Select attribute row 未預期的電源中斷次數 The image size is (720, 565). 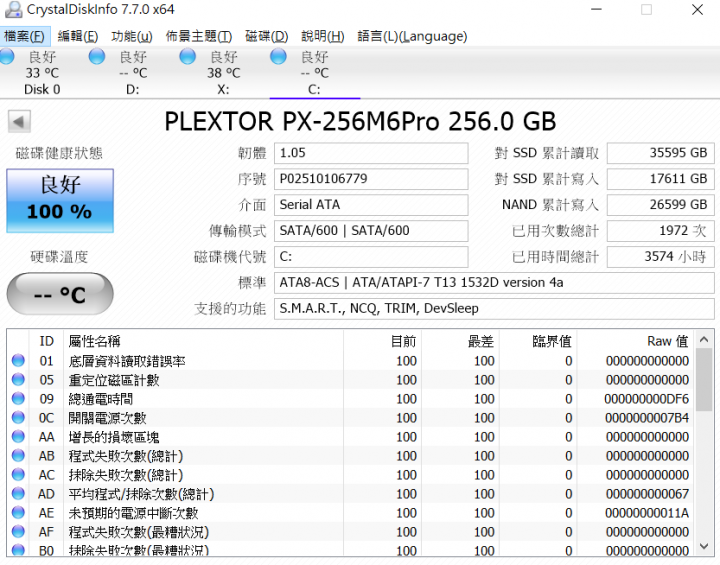[351, 513]
